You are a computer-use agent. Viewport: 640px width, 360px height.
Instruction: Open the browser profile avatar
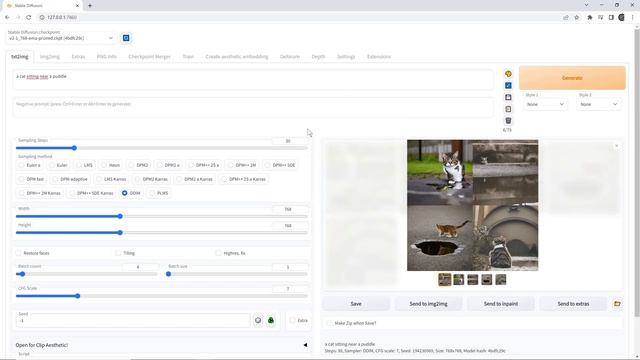click(622, 17)
